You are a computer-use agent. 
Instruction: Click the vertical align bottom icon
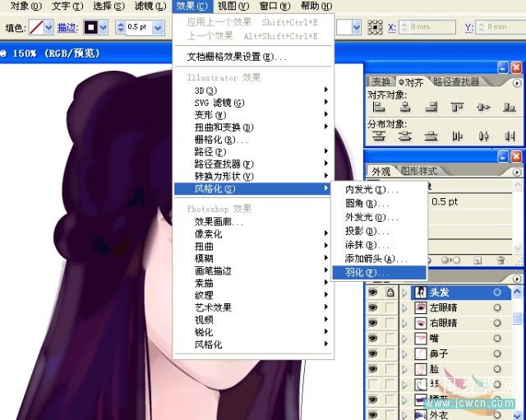pos(510,107)
